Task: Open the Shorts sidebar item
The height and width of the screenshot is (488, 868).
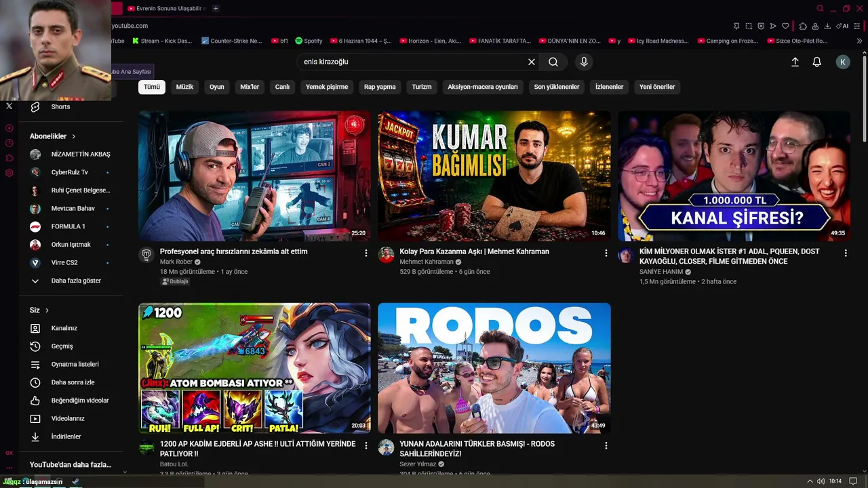Action: 71,106
